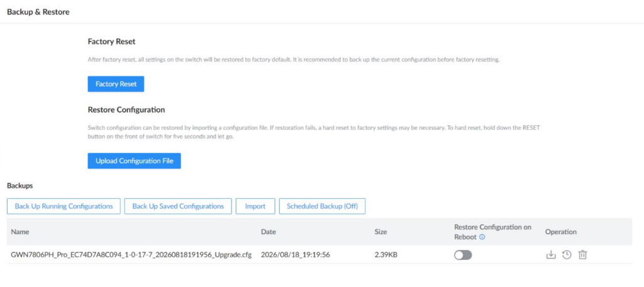Click the Date column header
Viewport: 644px width, 287px height.
click(x=269, y=232)
